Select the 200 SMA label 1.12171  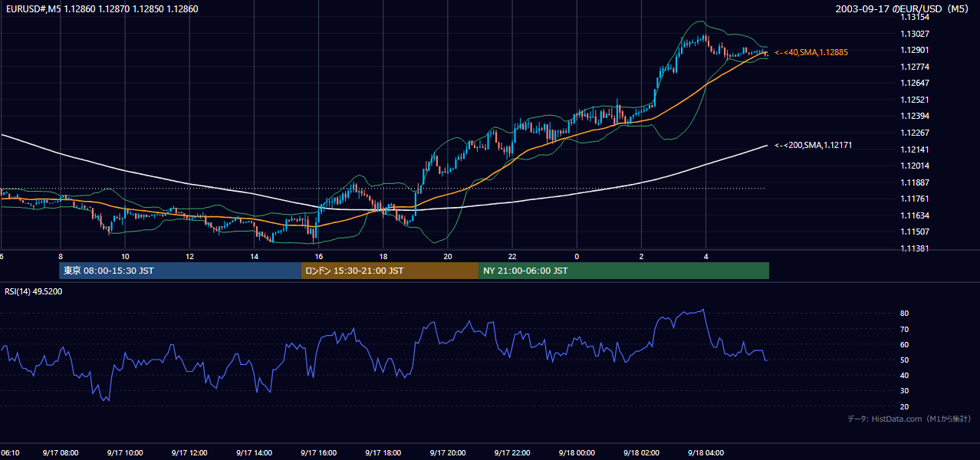pyautogui.click(x=814, y=145)
